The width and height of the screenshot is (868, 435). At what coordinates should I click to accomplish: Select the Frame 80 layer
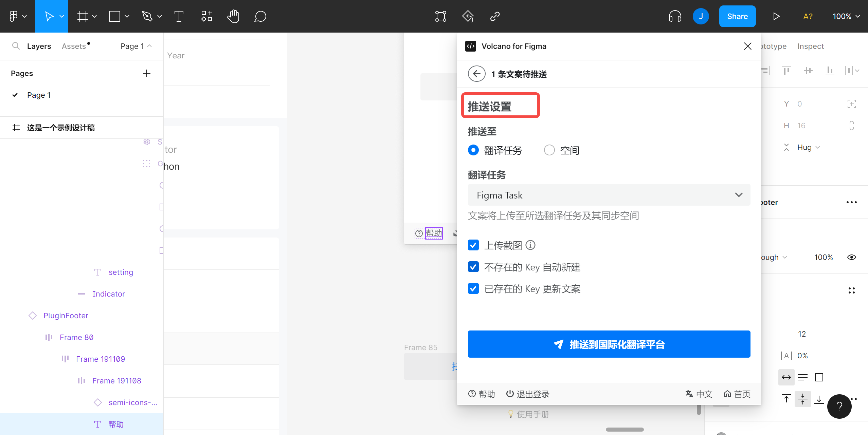[x=76, y=337]
